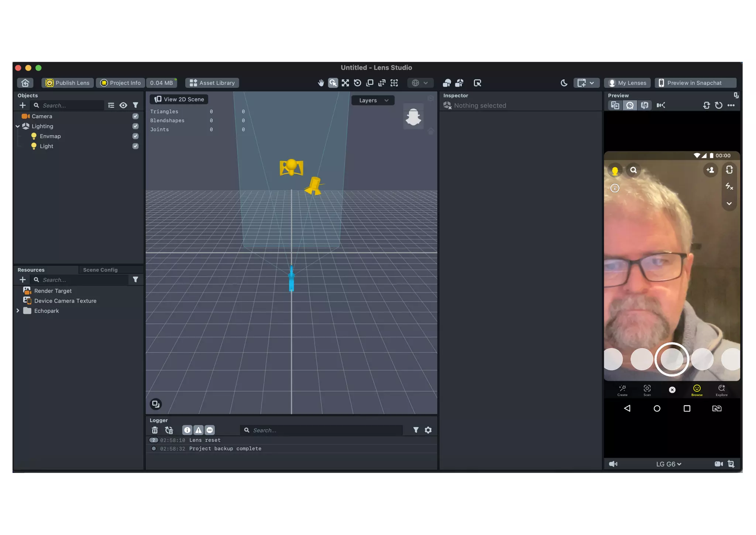Click the Snapchat ghost icon in scene
This screenshot has height=535, width=756.
coord(413,117)
